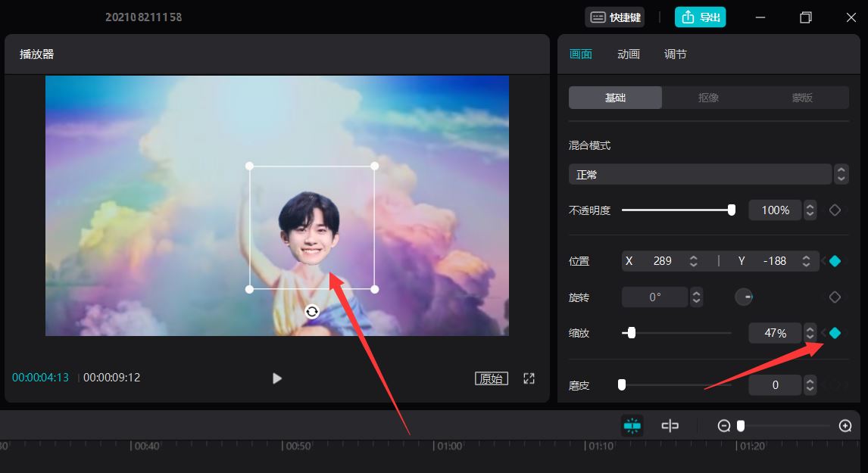The height and width of the screenshot is (473, 868).
Task: Select the 蒙版 sub-tab
Action: click(802, 98)
